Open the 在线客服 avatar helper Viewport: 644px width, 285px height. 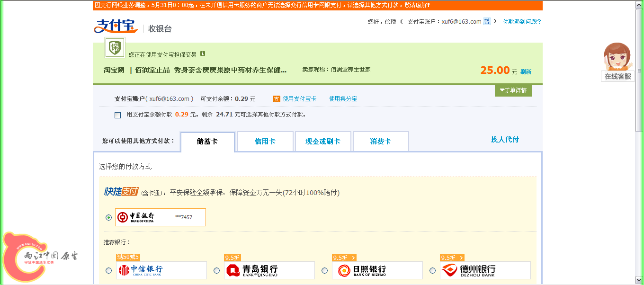point(617,57)
